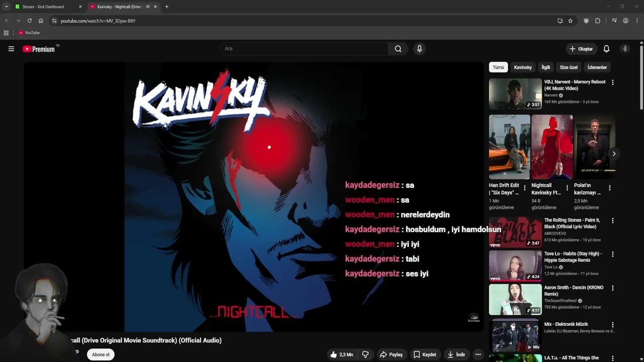The width and height of the screenshot is (644, 362).
Task: Open Nightcall Kavinsky short thumbnail
Action: tap(552, 147)
